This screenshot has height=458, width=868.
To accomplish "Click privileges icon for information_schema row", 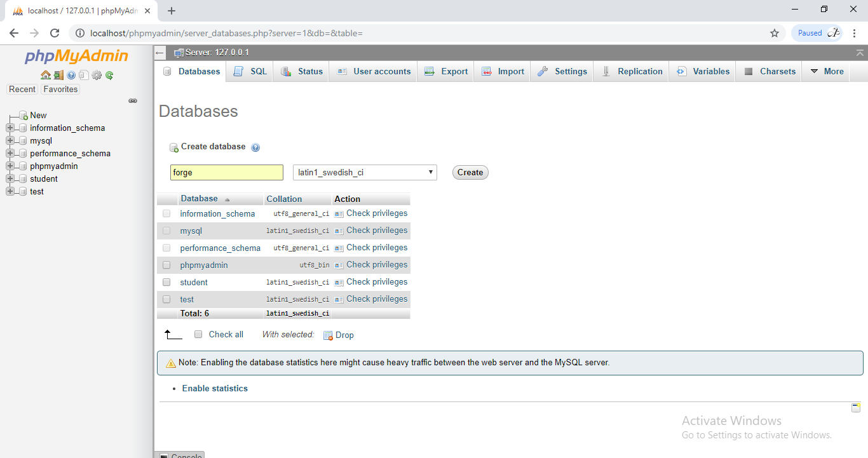I will click(339, 214).
